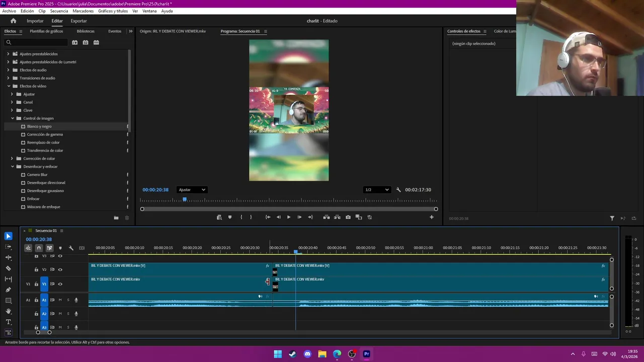Click in the Effects search field
This screenshot has width=644, height=362.
coord(36,42)
